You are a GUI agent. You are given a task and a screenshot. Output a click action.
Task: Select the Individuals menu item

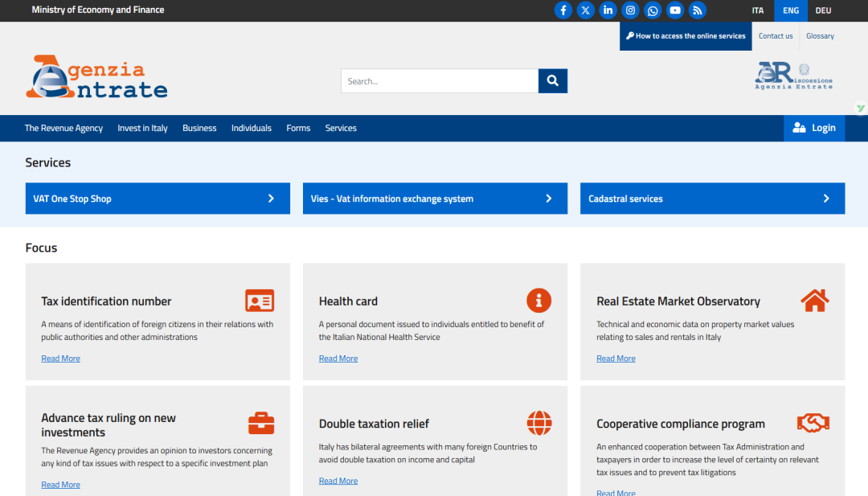[252, 128]
